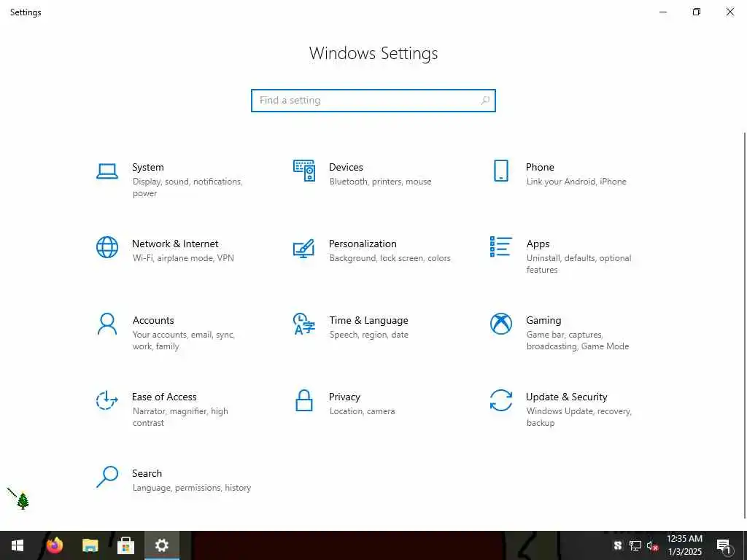The image size is (747, 560).
Task: Open the Accounts title
Action: [153, 321]
